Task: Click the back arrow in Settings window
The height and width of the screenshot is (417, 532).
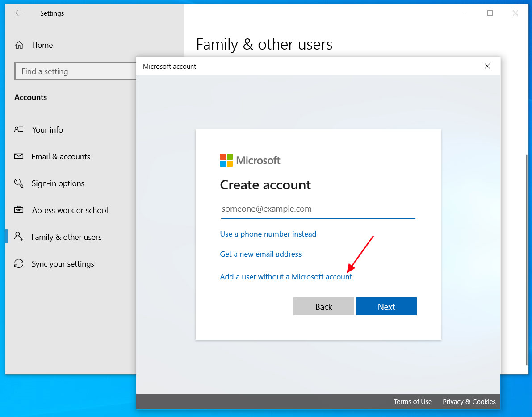Action: click(19, 13)
